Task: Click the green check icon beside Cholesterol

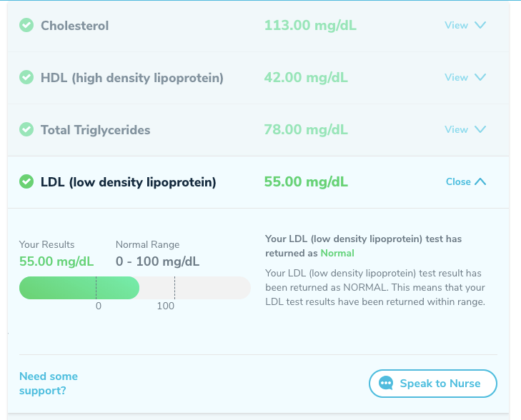Action: click(26, 26)
